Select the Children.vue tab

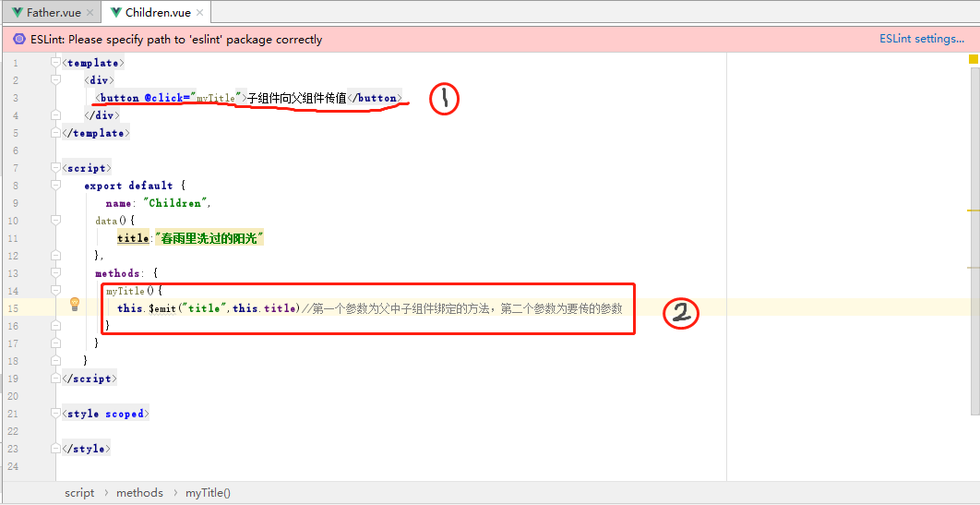(x=157, y=13)
